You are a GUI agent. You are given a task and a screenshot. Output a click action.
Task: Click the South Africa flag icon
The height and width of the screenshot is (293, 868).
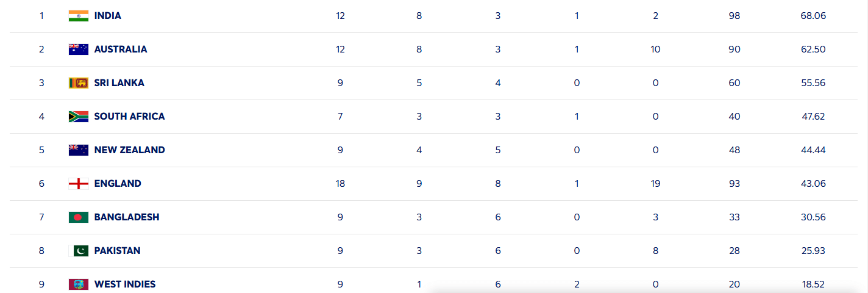79,117
